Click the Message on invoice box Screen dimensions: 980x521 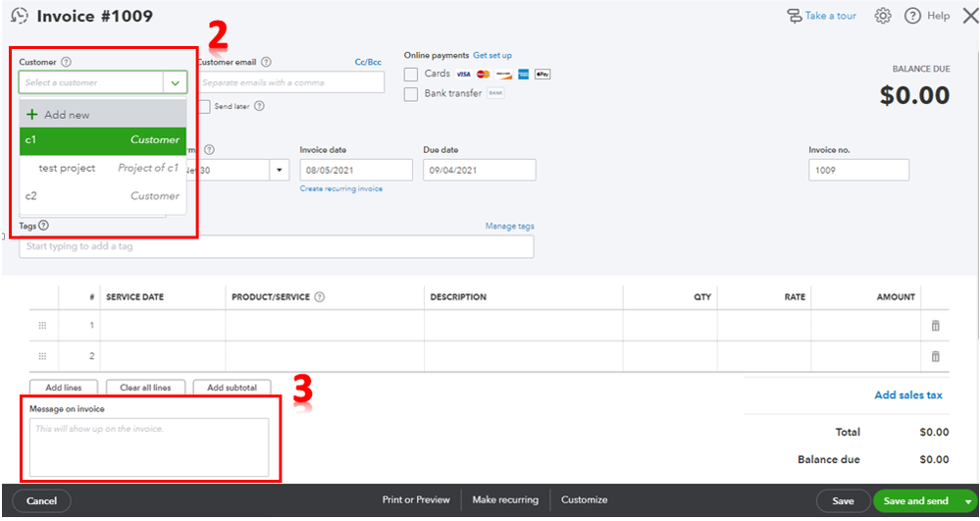(x=149, y=447)
